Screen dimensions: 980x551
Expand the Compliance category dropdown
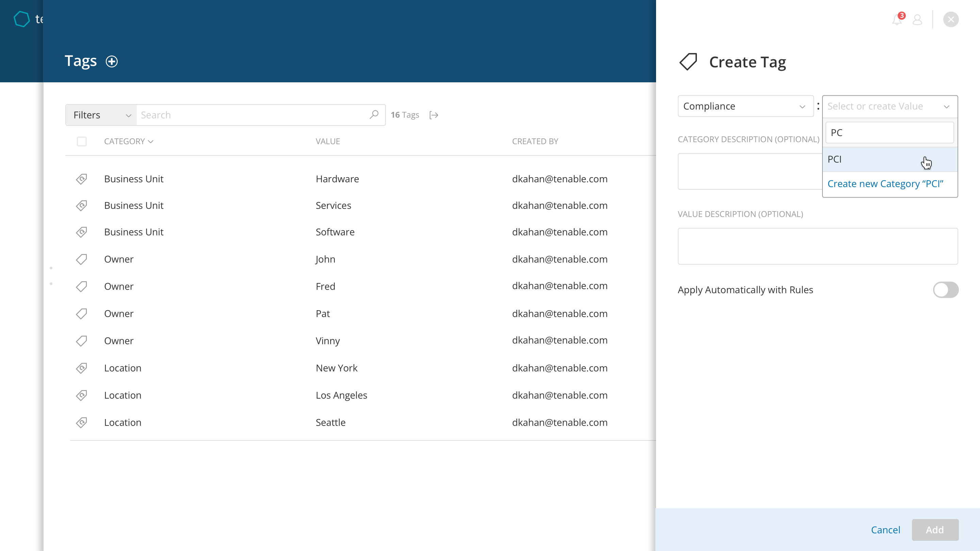pos(745,106)
